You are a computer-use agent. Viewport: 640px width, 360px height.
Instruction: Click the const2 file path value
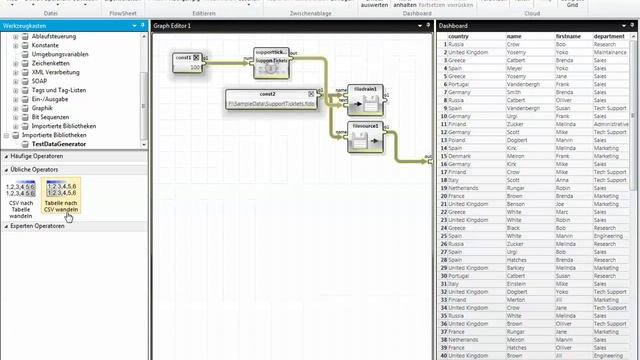coord(271,104)
